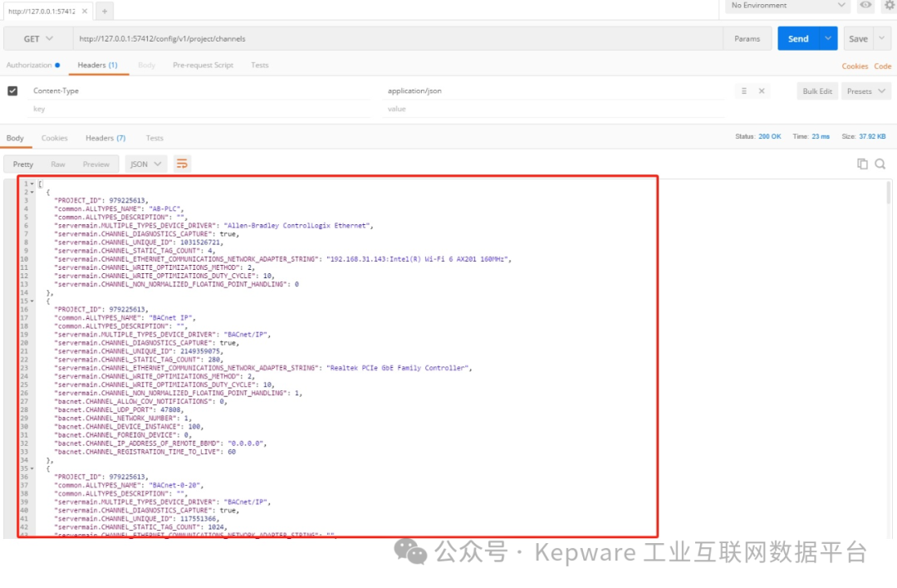The height and width of the screenshot is (588, 897).
Task: Click the "BACnet-0-20" name value
Action: [174, 486]
